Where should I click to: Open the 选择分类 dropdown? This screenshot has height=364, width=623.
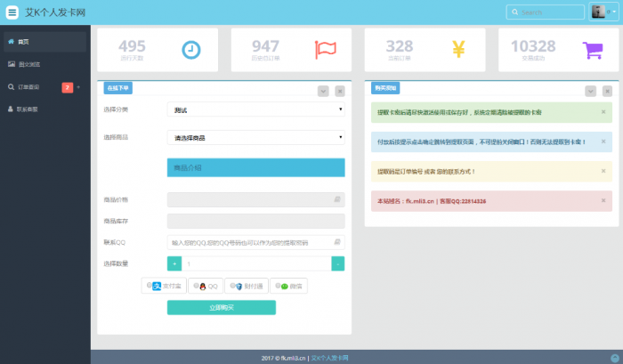(x=255, y=109)
